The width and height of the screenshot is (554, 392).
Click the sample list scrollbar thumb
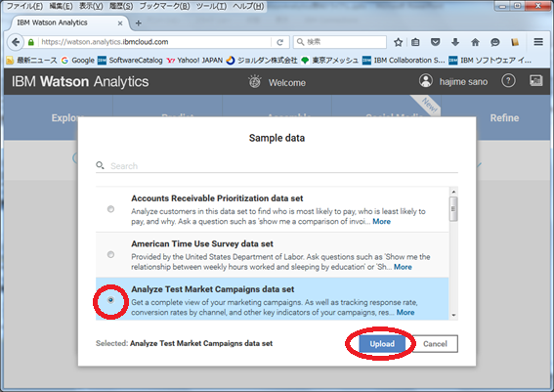[x=453, y=209]
